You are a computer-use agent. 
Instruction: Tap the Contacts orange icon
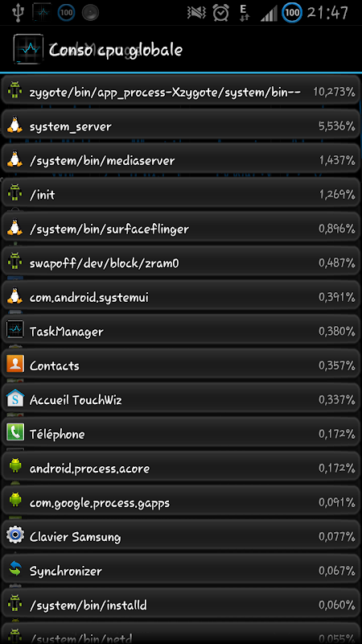click(x=15, y=364)
